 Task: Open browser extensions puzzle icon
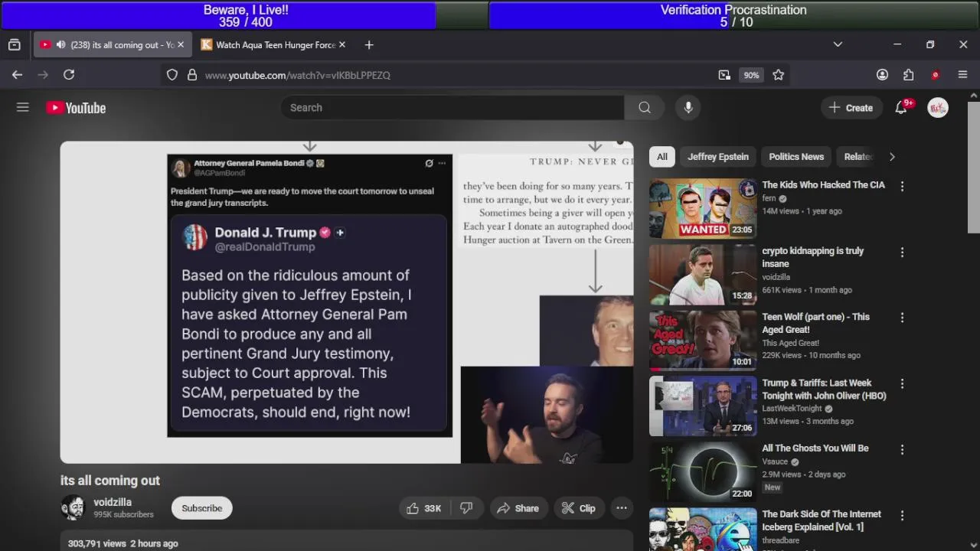tap(909, 75)
